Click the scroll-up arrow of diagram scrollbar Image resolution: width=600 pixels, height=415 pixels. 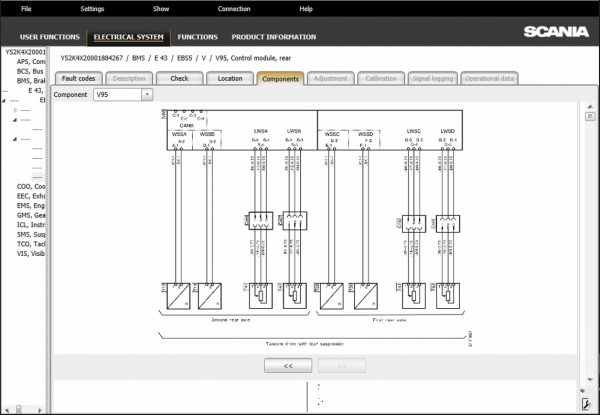click(x=590, y=106)
